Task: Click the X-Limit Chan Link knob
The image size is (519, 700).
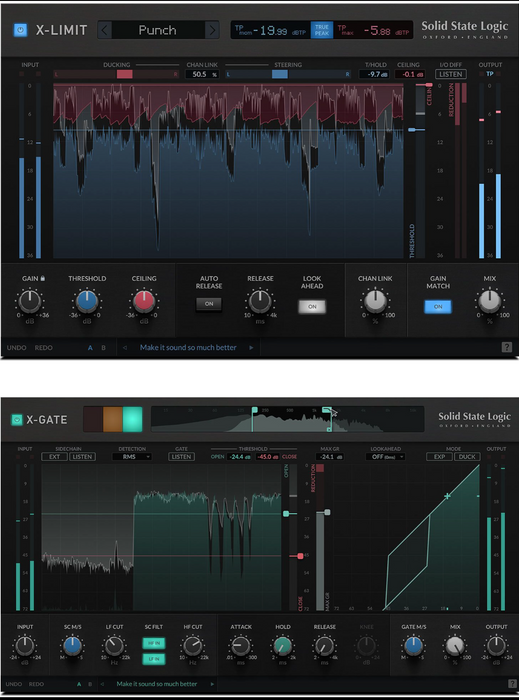Action: point(375,301)
